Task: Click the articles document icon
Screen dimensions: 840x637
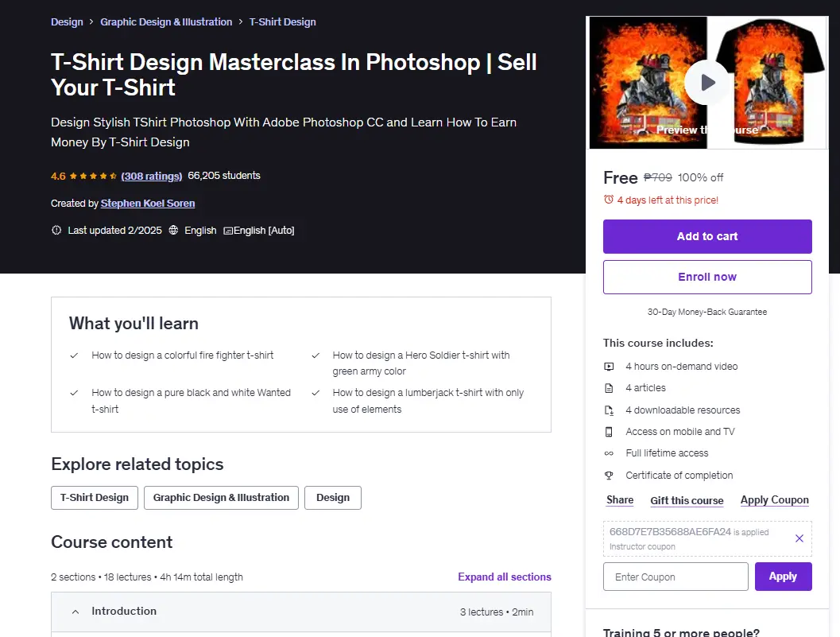Action: tap(609, 388)
